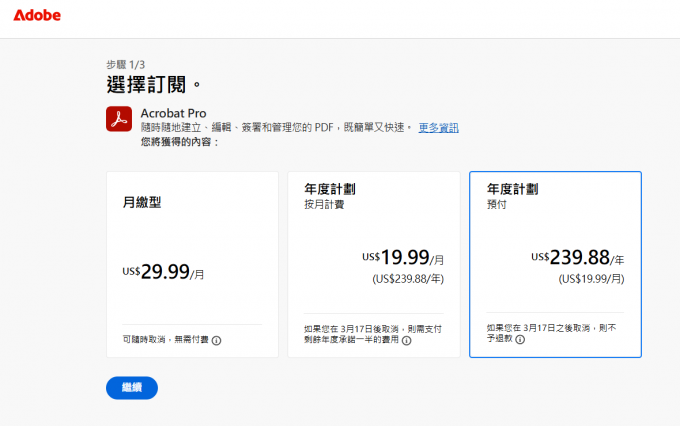The width and height of the screenshot is (680, 426).
Task: Click the US$19.99/月 price
Action: (x=403, y=257)
